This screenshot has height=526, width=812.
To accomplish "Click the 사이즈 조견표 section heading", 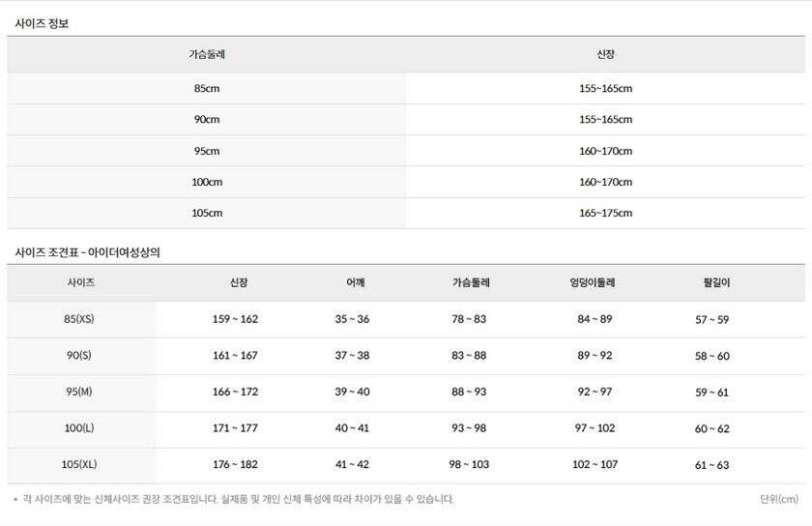I will point(87,252).
